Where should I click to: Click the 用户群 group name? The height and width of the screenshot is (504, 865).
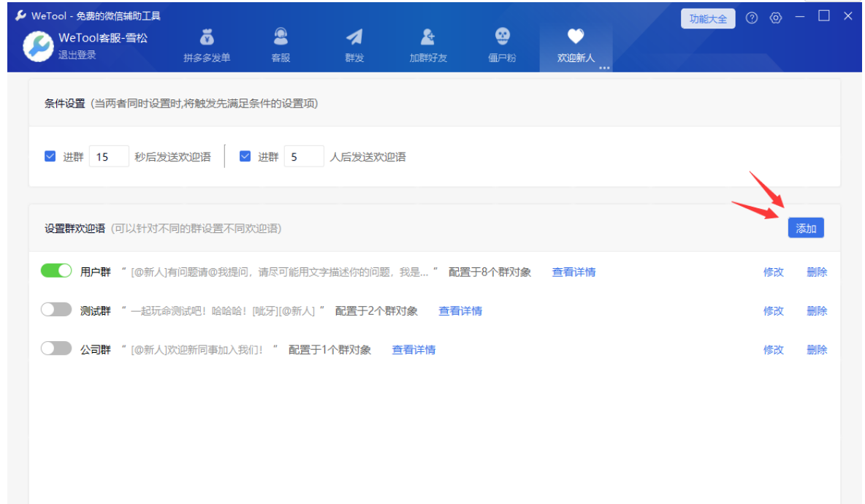[x=96, y=272]
